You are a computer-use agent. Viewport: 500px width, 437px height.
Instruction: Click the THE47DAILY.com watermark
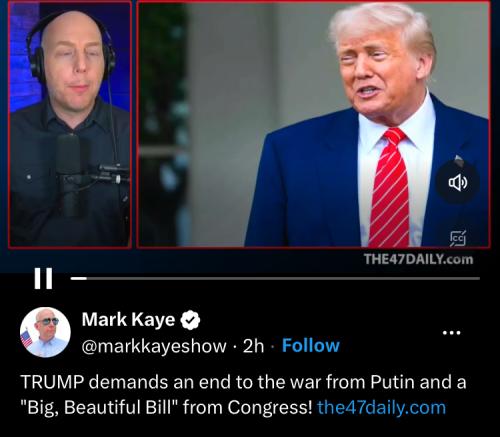click(x=418, y=259)
